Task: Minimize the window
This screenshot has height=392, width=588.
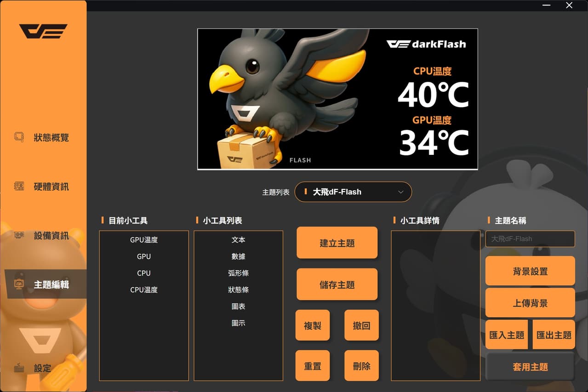Action: point(547,6)
